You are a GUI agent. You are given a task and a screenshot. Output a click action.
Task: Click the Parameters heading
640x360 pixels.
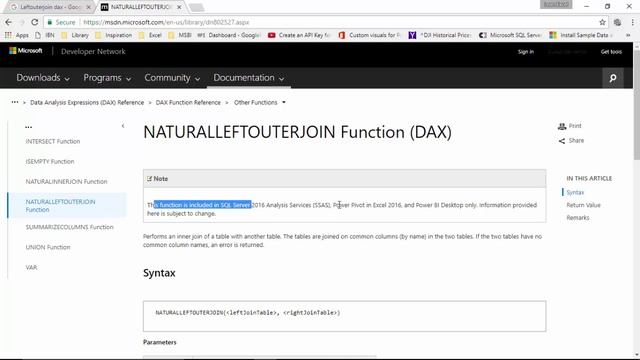click(160, 342)
